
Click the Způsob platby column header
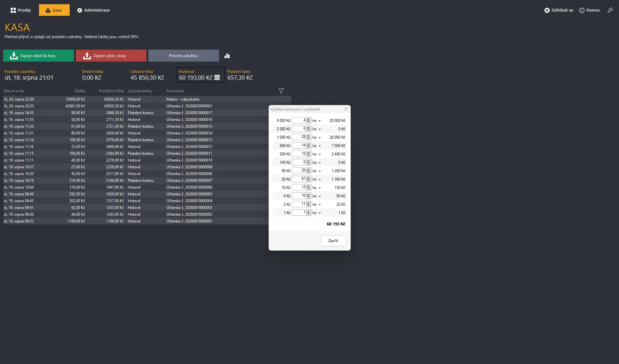pyautogui.click(x=140, y=91)
